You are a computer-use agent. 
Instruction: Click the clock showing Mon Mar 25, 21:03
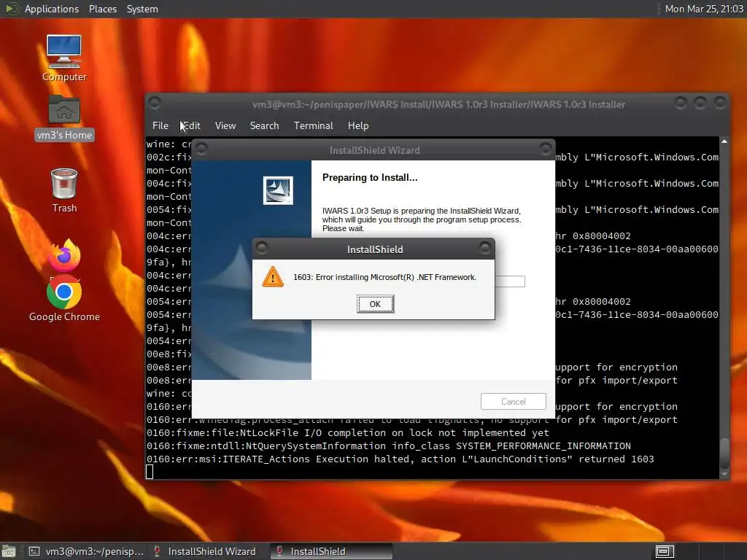[704, 9]
